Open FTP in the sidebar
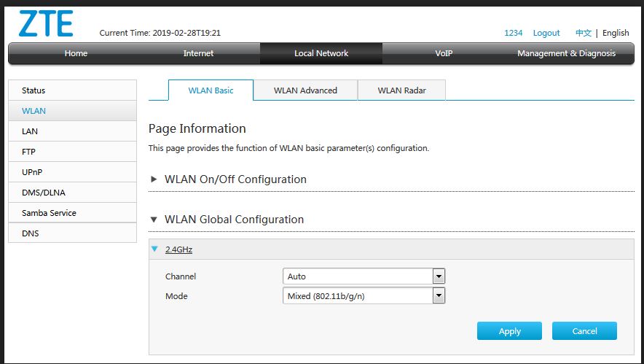644x364 pixels. (72, 152)
